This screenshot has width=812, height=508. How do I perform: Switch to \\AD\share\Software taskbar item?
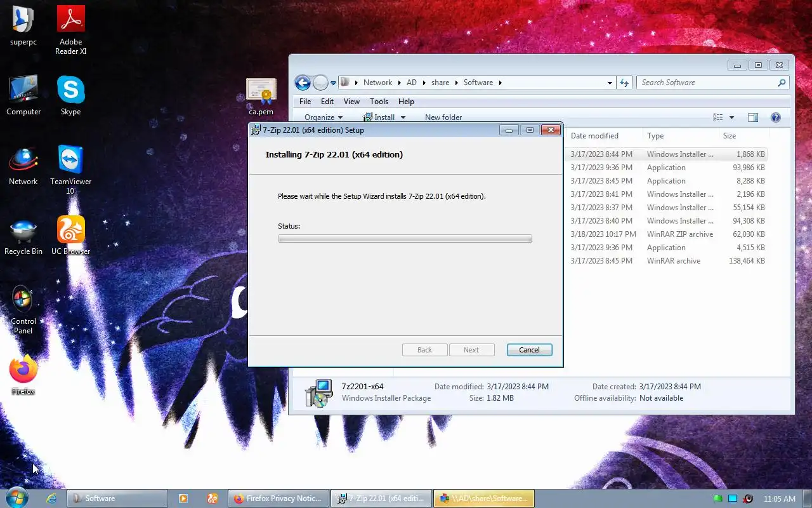484,498
